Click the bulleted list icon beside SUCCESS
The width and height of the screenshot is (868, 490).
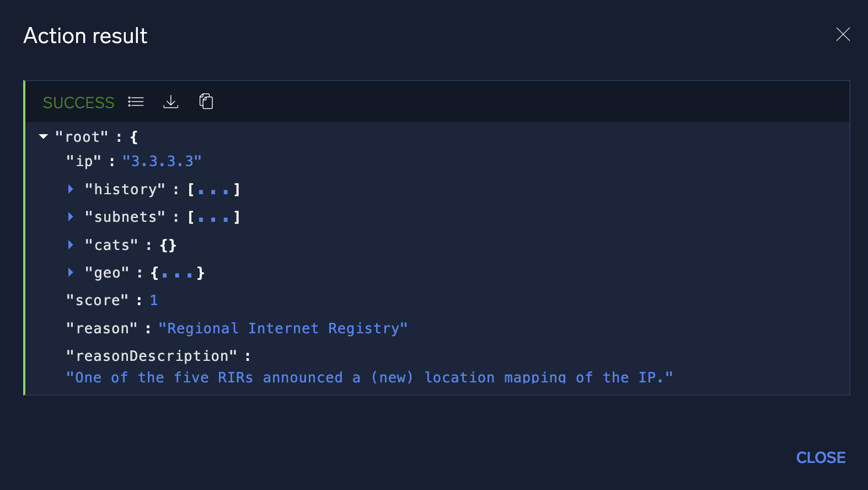coord(136,102)
